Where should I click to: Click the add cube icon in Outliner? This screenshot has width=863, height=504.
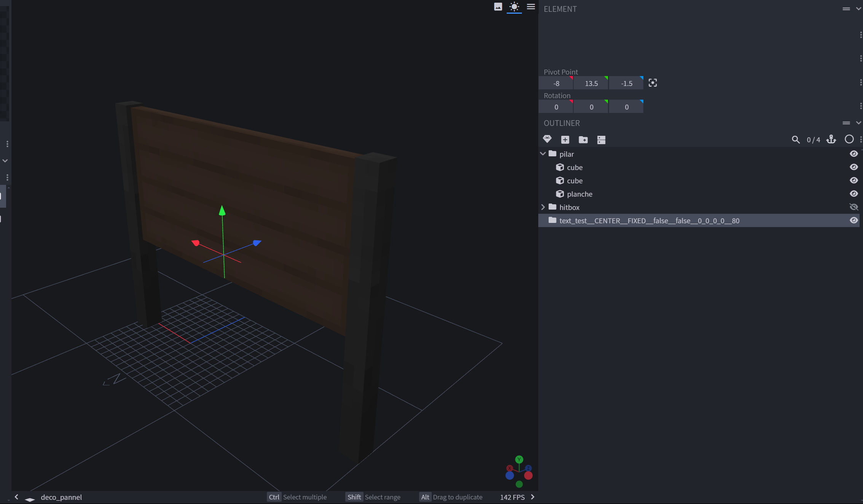click(565, 140)
